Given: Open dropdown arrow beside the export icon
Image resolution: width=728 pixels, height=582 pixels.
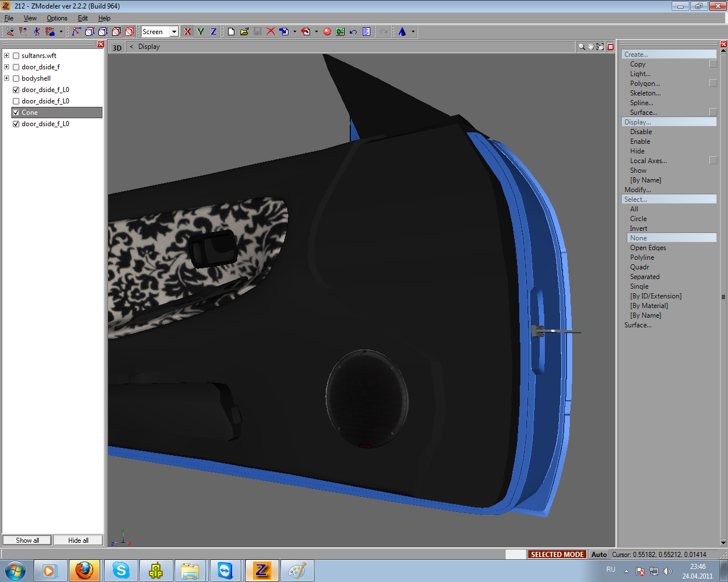Looking at the screenshot, I should click(x=316, y=32).
